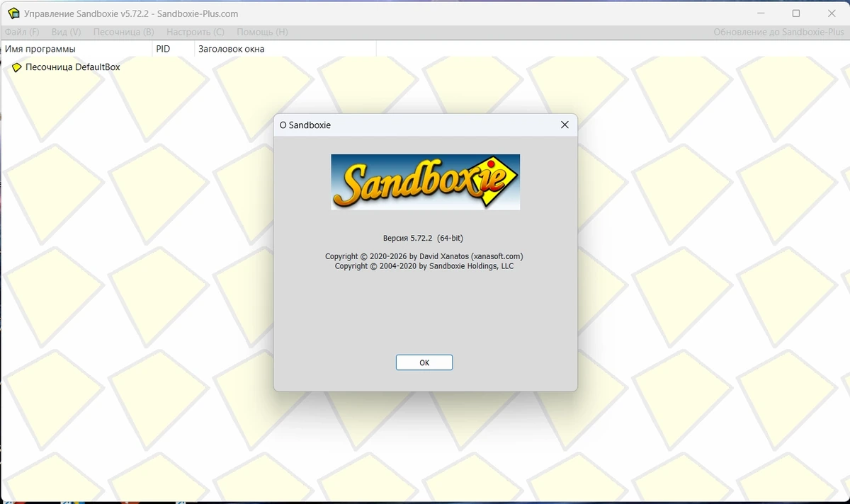Sort by the PID column header

tap(174, 49)
